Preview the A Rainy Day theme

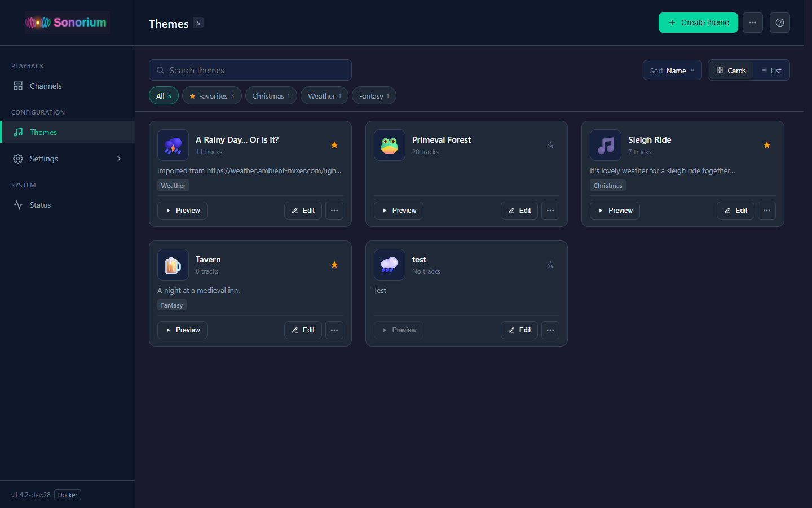pyautogui.click(x=182, y=211)
